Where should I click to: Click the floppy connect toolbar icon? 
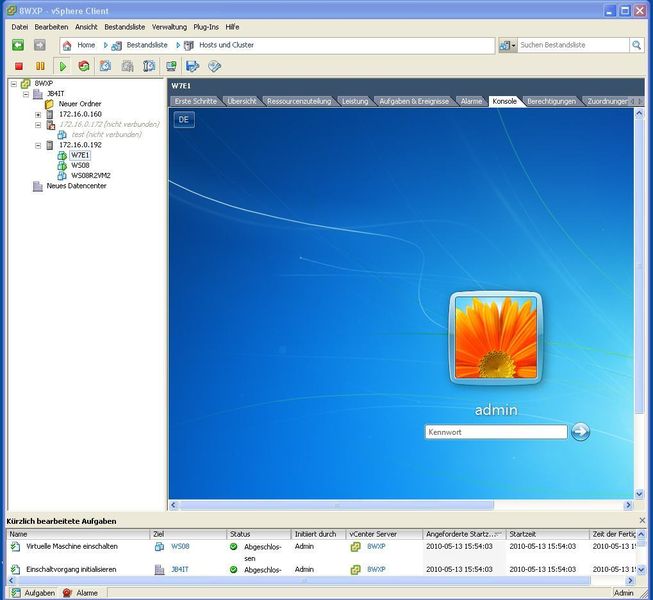tap(192, 66)
